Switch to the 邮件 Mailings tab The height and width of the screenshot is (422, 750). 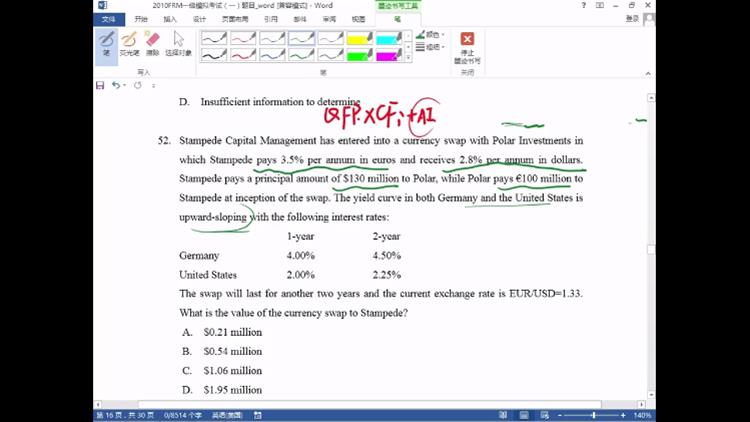point(300,19)
